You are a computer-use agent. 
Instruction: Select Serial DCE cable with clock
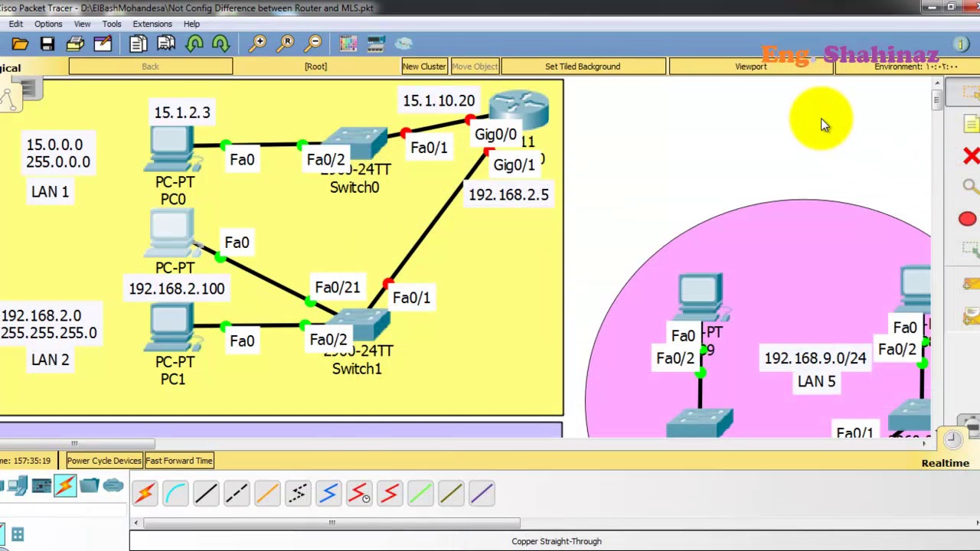(x=359, y=494)
